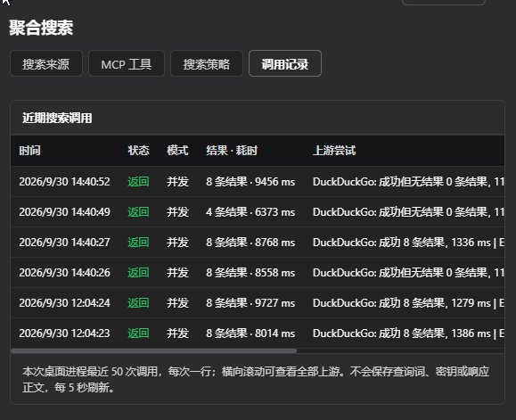The height and width of the screenshot is (420, 516).
Task: Select the timestamp 2026/9/30 14:40:27
Action: [x=64, y=243]
